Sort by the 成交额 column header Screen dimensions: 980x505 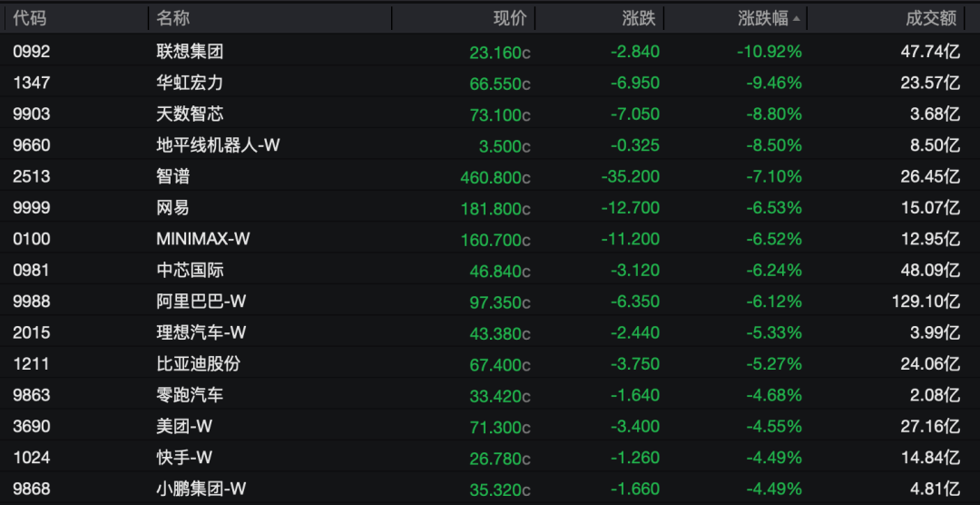tap(931, 18)
